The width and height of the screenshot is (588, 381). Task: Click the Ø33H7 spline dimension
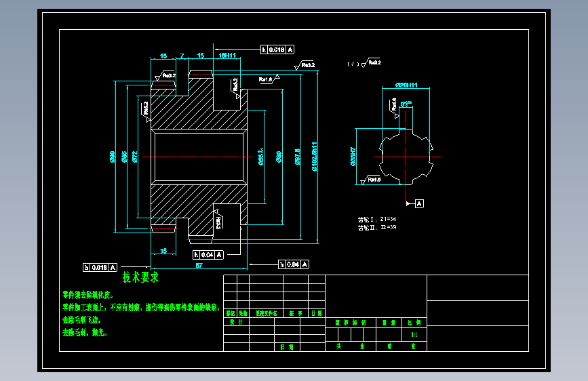353,157
